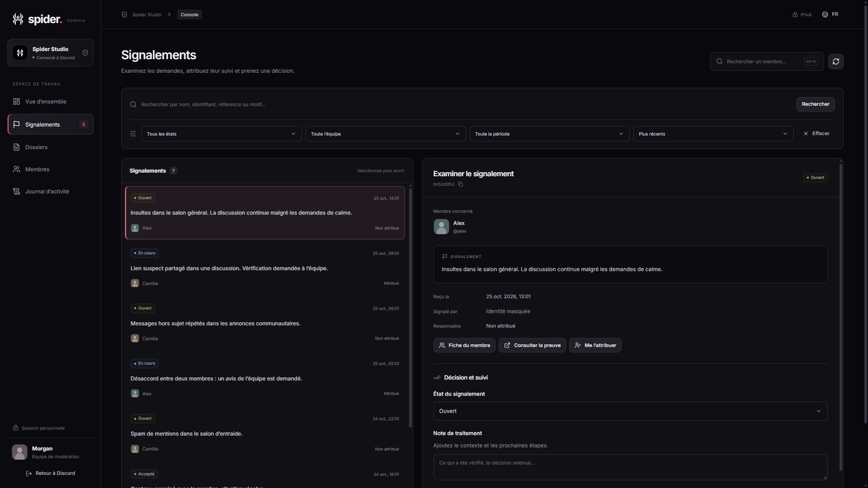Click the Accepté badge in the reports list
This screenshot has width=868, height=488.
[144, 474]
